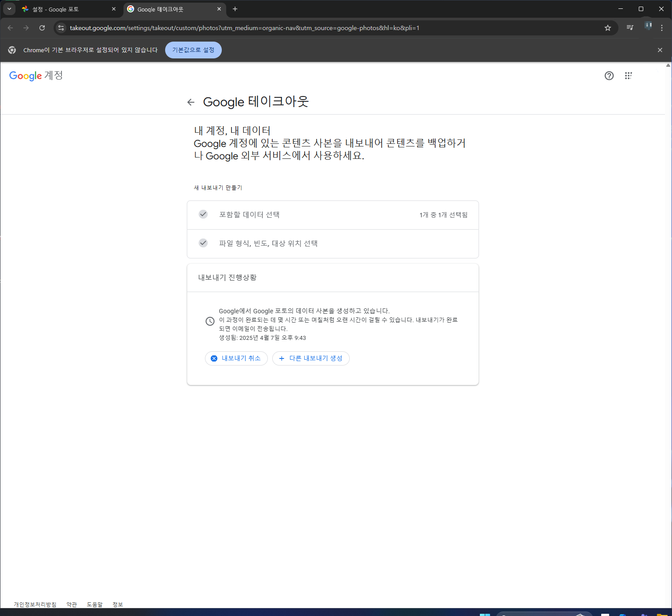672x616 pixels.
Task: Open the media control icon in Chrome toolbar
Action: (x=630, y=28)
